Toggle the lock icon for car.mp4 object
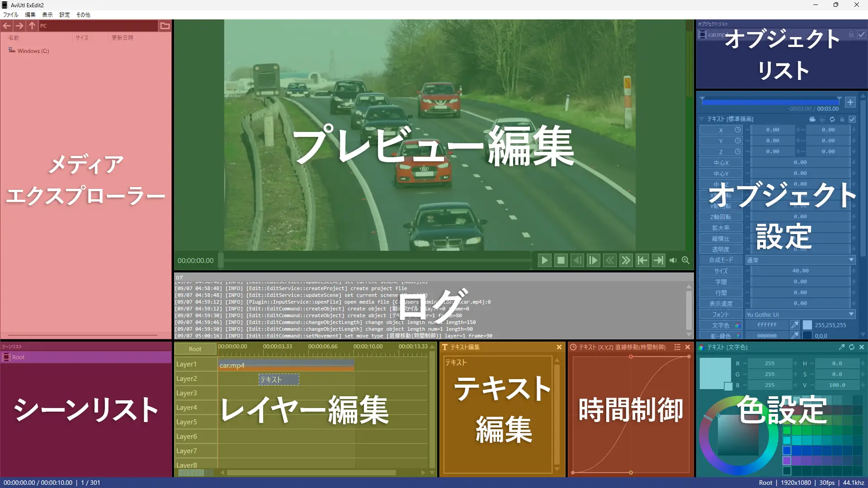Image resolution: width=868 pixels, height=488 pixels. (851, 34)
